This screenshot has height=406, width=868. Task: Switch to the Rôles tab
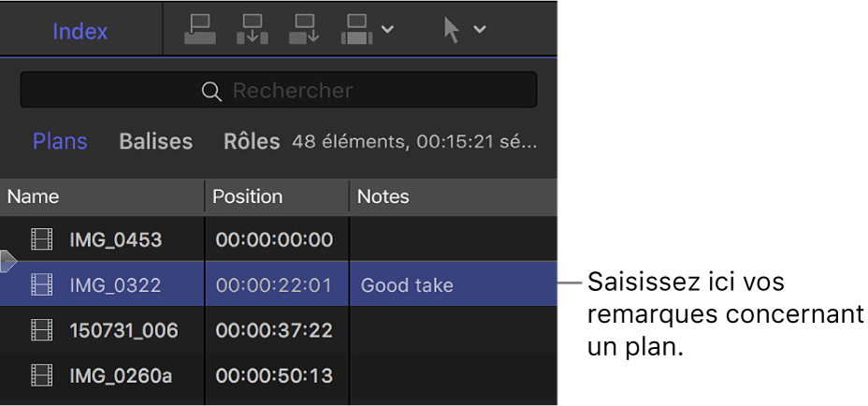pyautogui.click(x=252, y=142)
